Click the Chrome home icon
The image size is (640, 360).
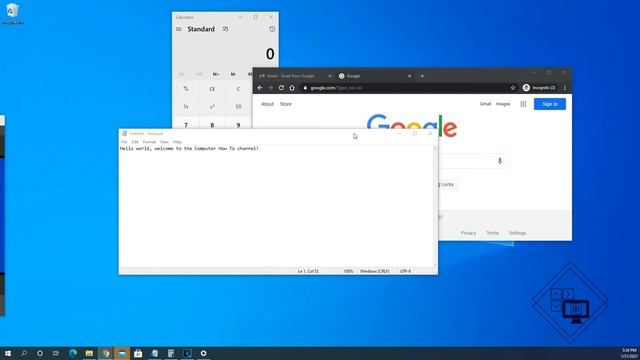click(x=292, y=88)
